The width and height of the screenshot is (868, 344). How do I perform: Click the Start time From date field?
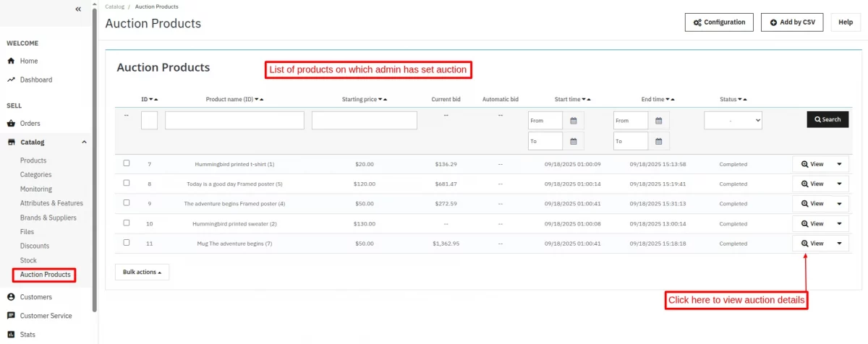[545, 120]
